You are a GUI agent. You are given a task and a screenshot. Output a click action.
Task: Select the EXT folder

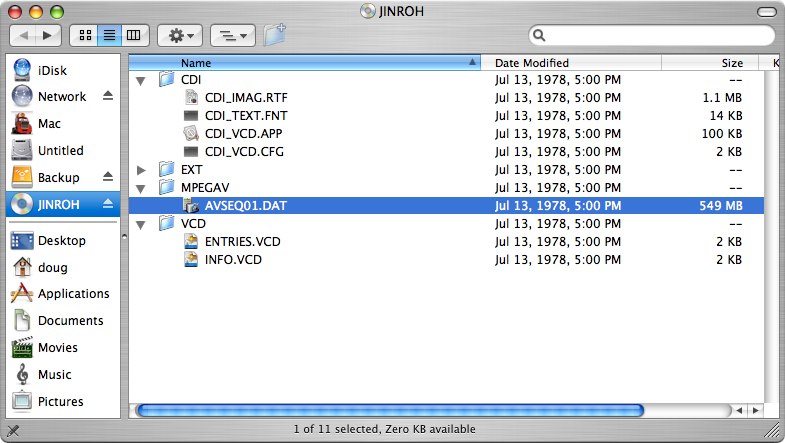point(192,170)
